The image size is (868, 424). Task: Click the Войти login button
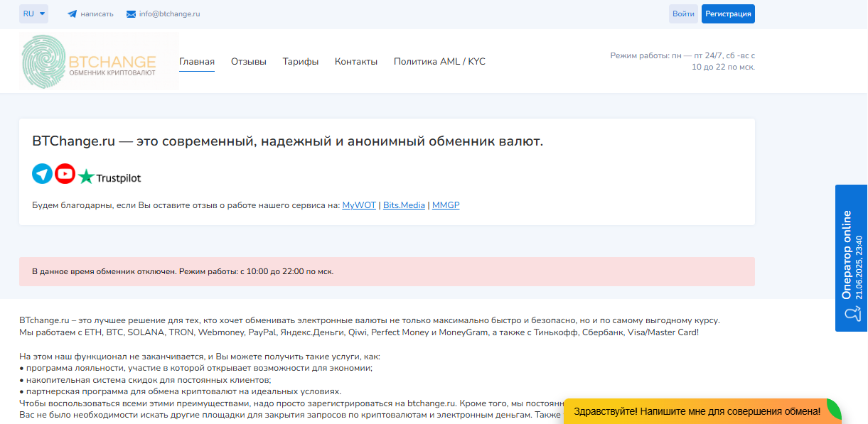683,13
